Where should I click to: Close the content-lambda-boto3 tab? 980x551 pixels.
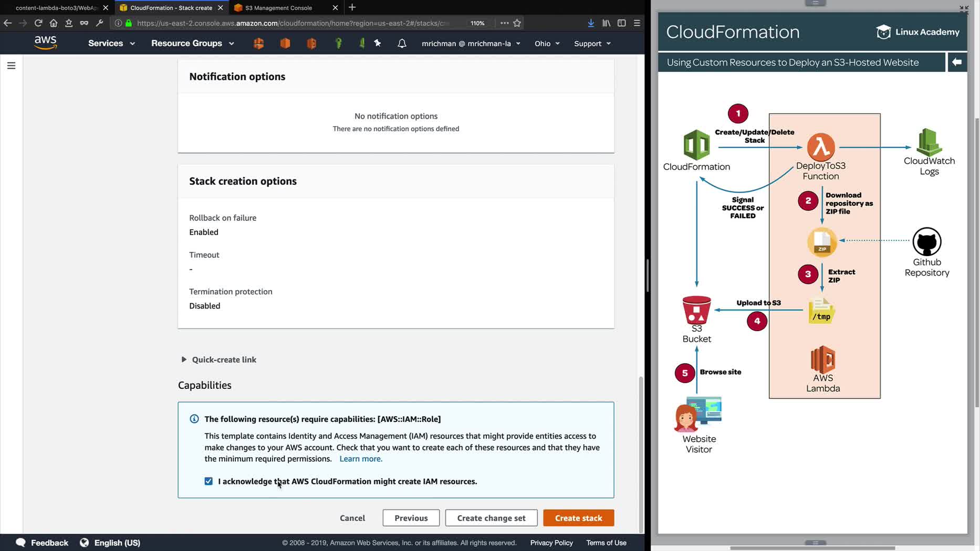pyautogui.click(x=106, y=8)
